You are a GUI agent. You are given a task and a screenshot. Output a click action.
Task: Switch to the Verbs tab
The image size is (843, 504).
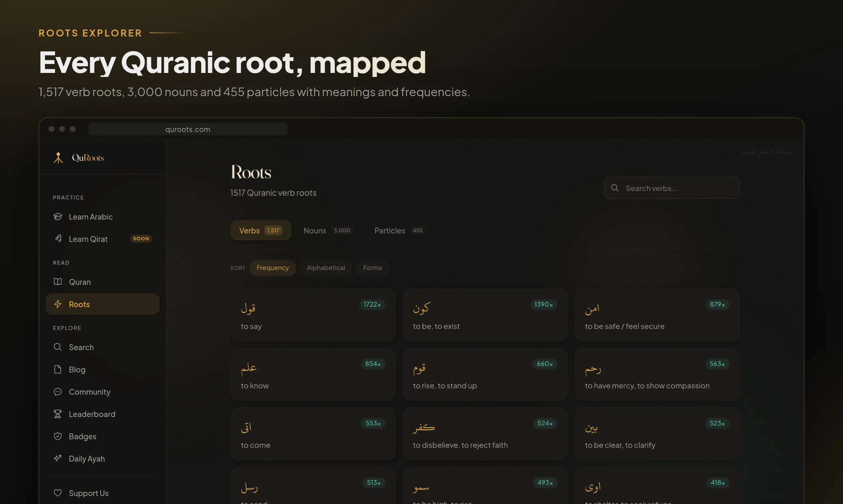click(261, 230)
